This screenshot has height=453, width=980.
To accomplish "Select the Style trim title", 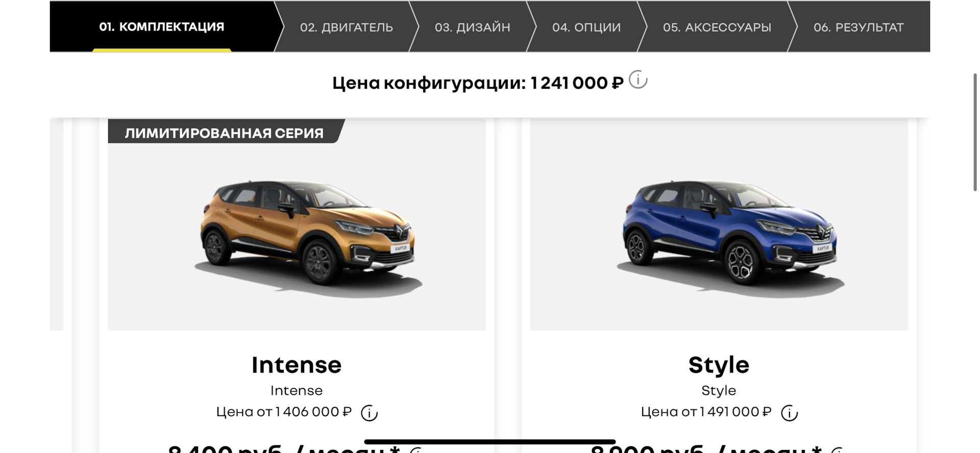I will click(719, 365).
